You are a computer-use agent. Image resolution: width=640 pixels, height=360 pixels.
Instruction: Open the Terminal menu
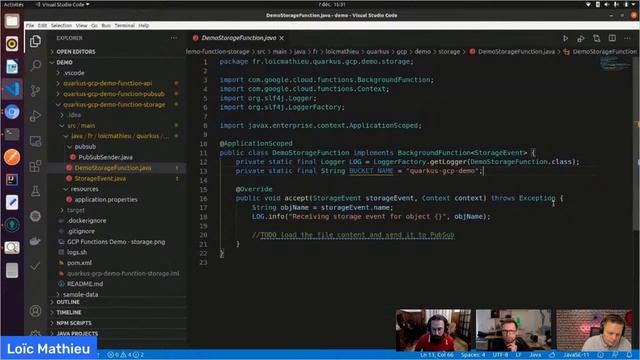124,25
